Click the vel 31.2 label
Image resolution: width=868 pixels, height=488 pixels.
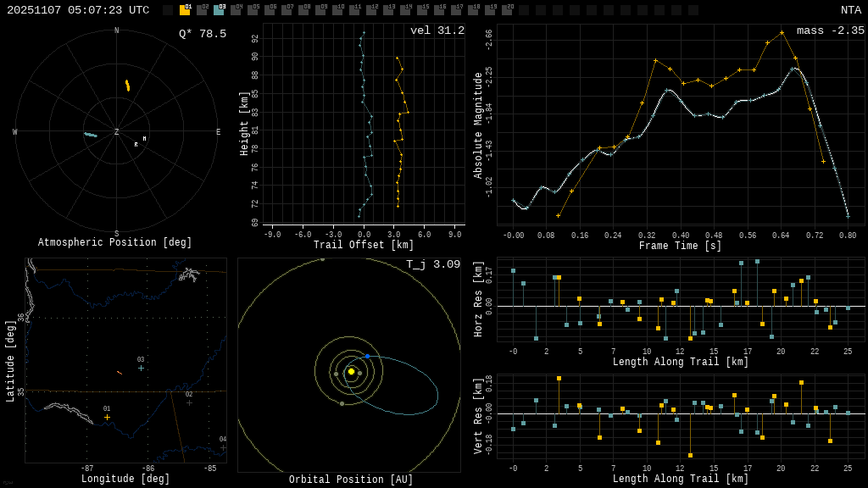point(437,30)
